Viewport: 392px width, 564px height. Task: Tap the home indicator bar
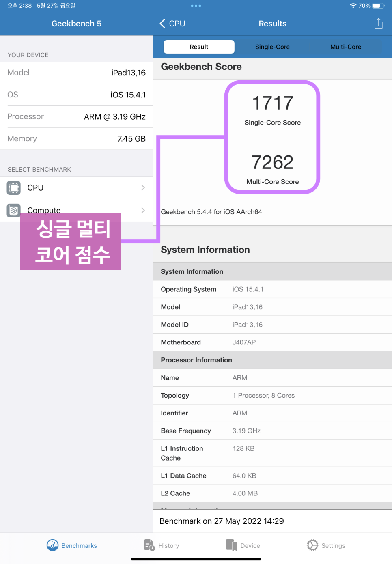[196, 559]
